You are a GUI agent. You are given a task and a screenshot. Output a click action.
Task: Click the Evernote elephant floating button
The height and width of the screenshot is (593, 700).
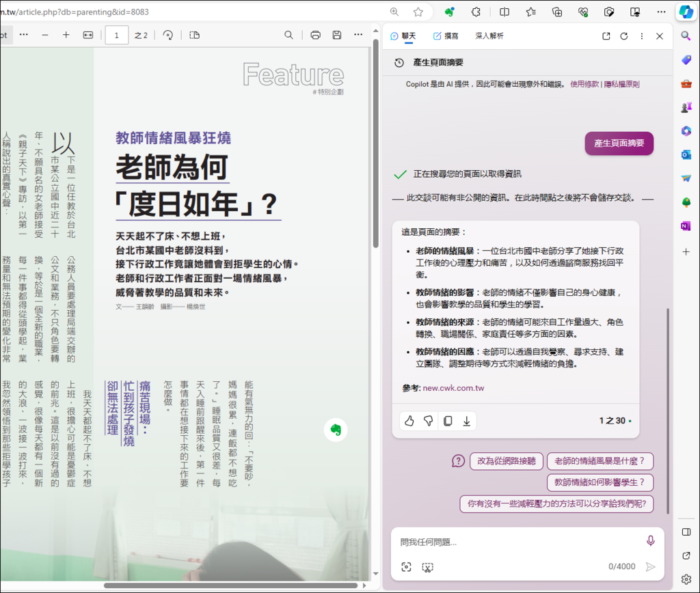pos(336,430)
